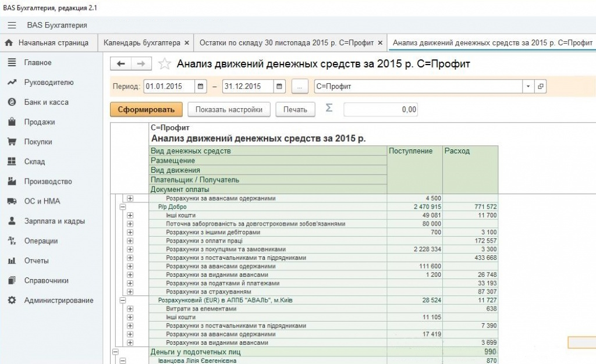The width and height of the screenshot is (596, 364).
Task: Click the sum sigma icon
Action: pyautogui.click(x=329, y=108)
